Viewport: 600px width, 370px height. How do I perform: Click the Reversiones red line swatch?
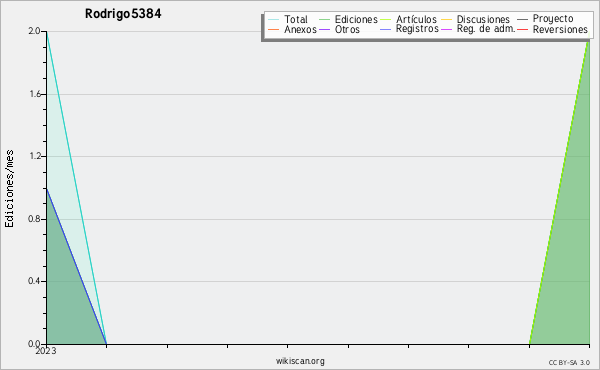[x=522, y=29]
